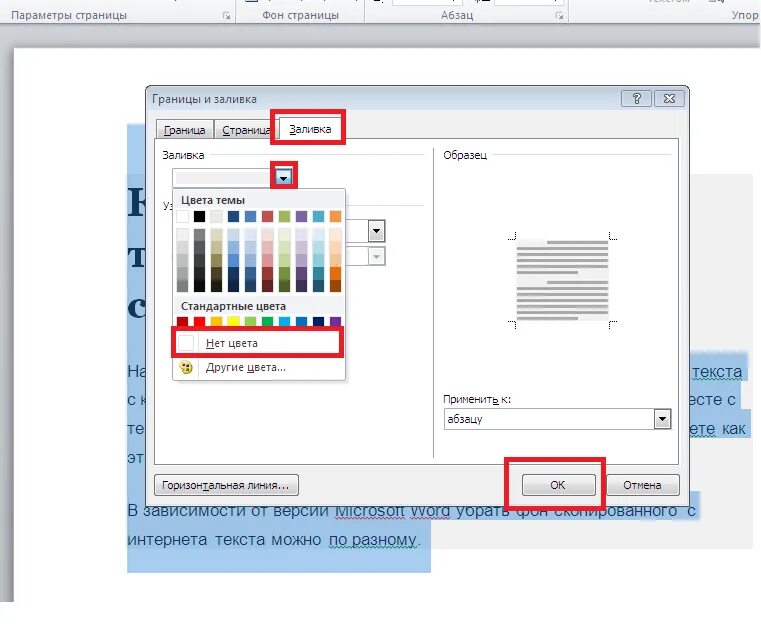Screen dimensions: 761x624
Task: Pick the aqua theme color swatch
Action: (x=318, y=216)
